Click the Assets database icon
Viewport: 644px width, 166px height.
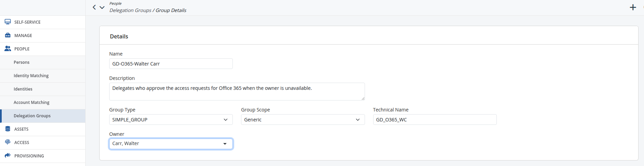click(x=8, y=129)
